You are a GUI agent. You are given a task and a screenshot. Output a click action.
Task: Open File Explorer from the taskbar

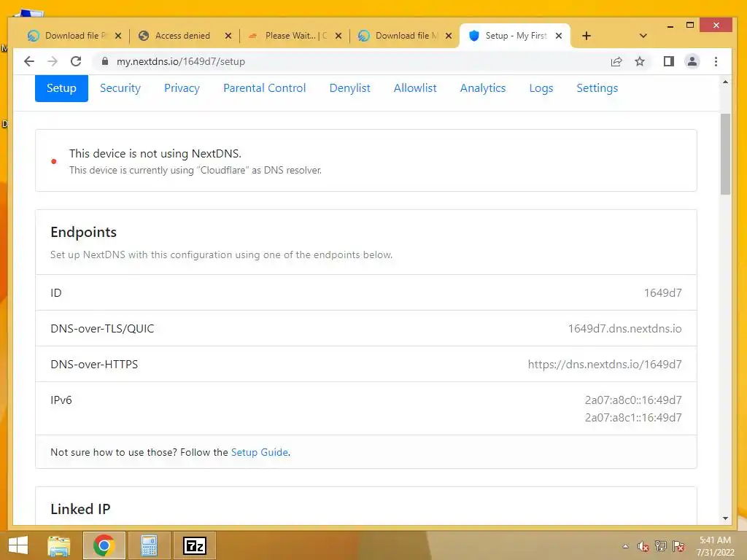[59, 545]
